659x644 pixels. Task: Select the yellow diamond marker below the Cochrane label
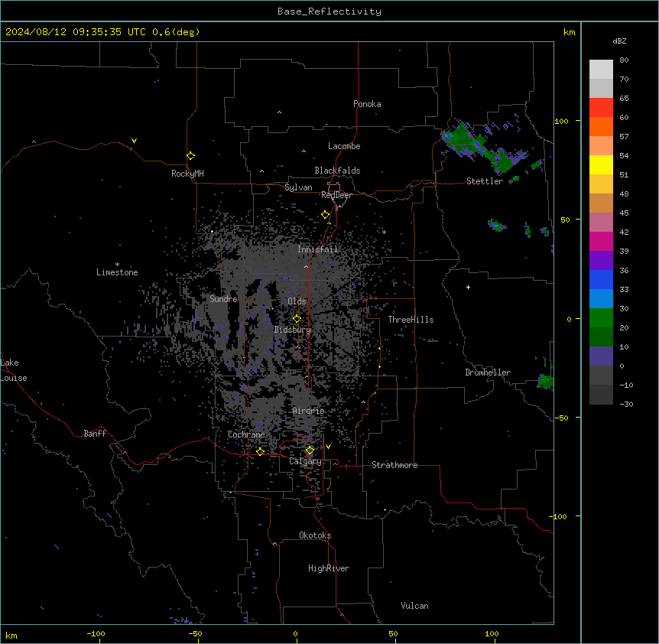261,451
